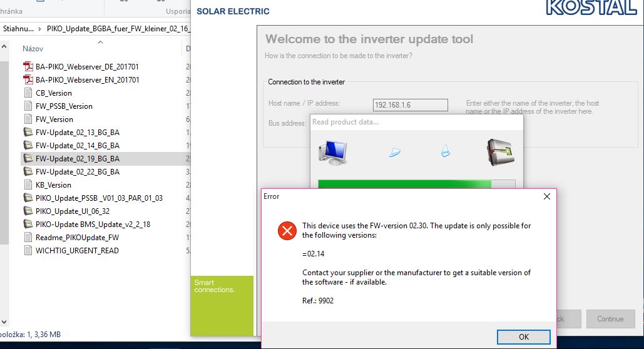644x349 pixels.
Task: Close the Error dialog with X
Action: (x=546, y=196)
